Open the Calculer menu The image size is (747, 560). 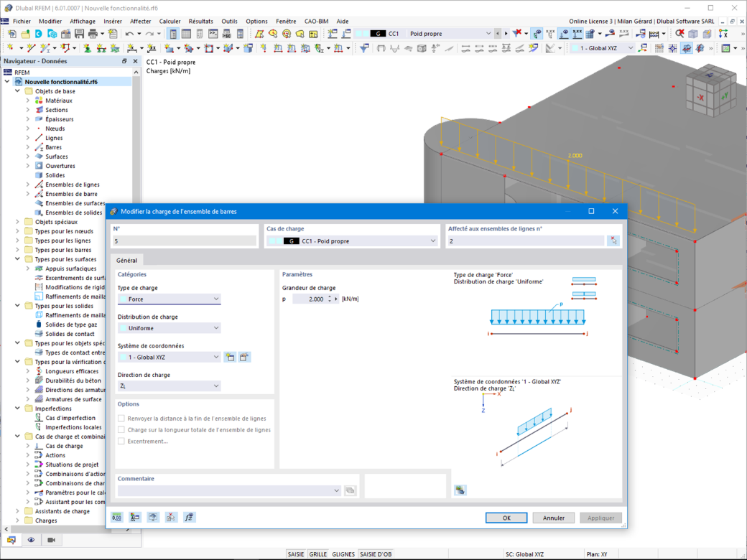(x=170, y=22)
